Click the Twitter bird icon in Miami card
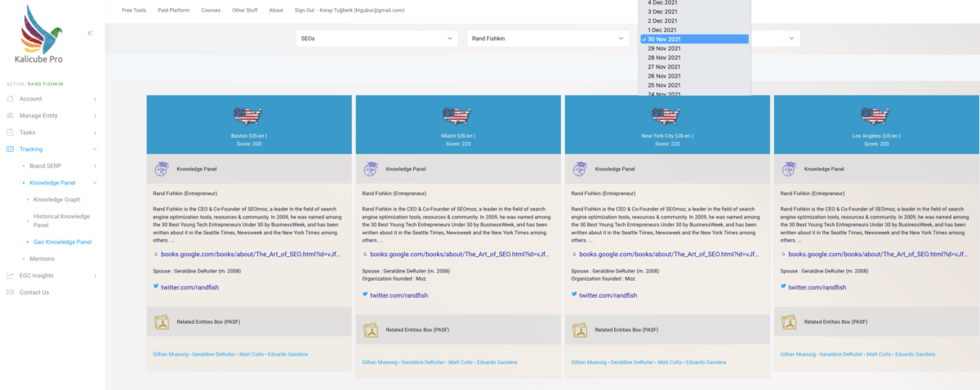980x390 pixels. pyautogui.click(x=365, y=295)
